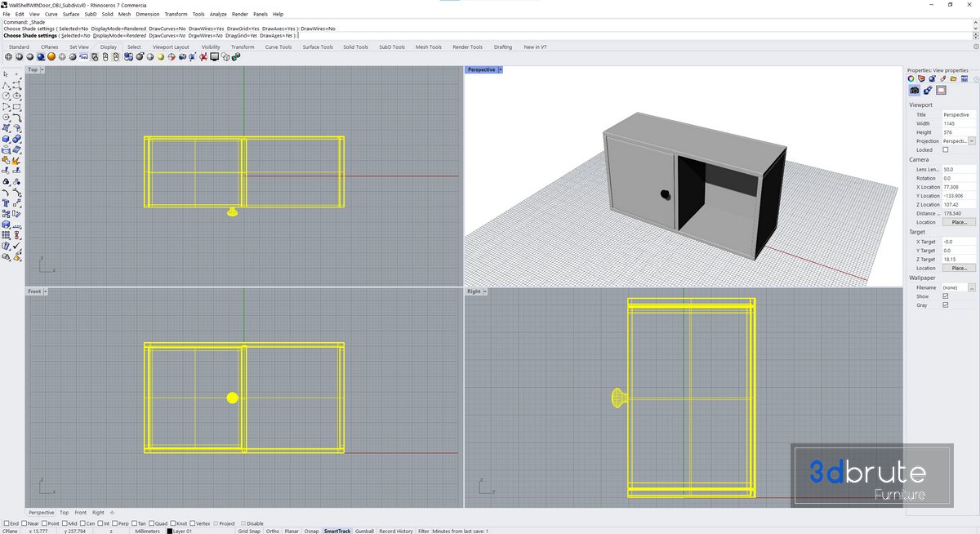This screenshot has height=534, width=980.
Task: Open camera view properties icon
Action: click(x=915, y=90)
